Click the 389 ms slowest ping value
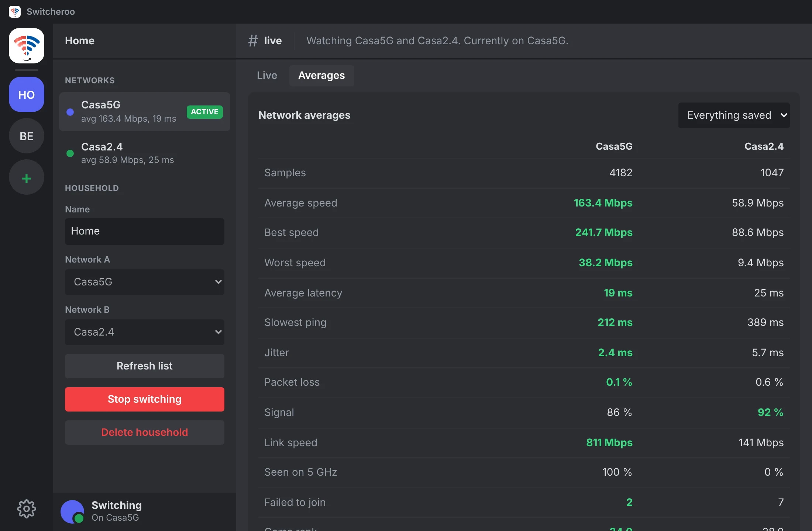The image size is (812, 531). [x=765, y=322]
